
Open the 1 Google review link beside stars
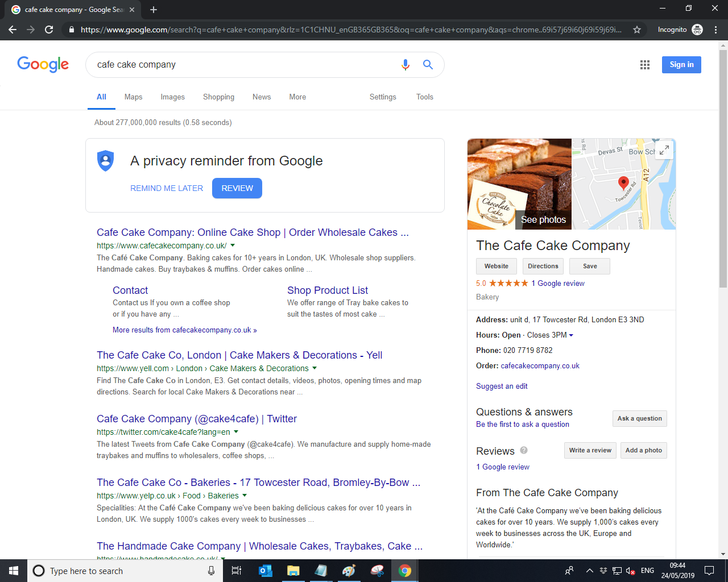pyautogui.click(x=558, y=284)
